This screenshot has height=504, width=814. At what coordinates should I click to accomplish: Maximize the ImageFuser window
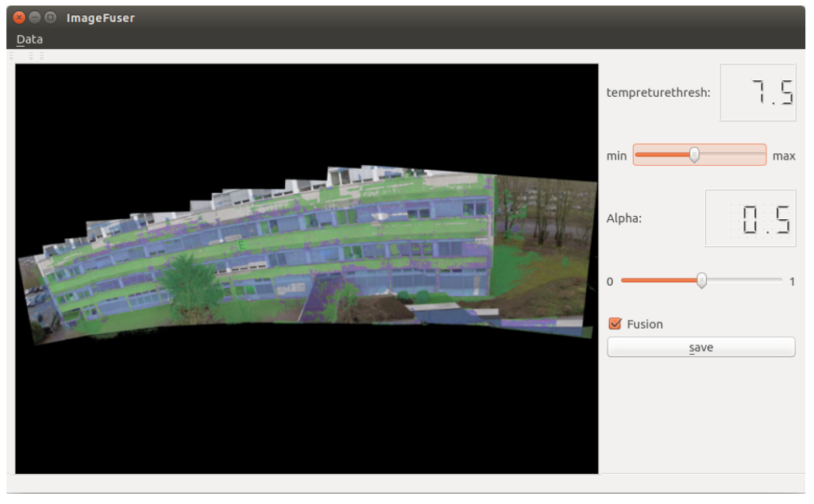[50, 17]
